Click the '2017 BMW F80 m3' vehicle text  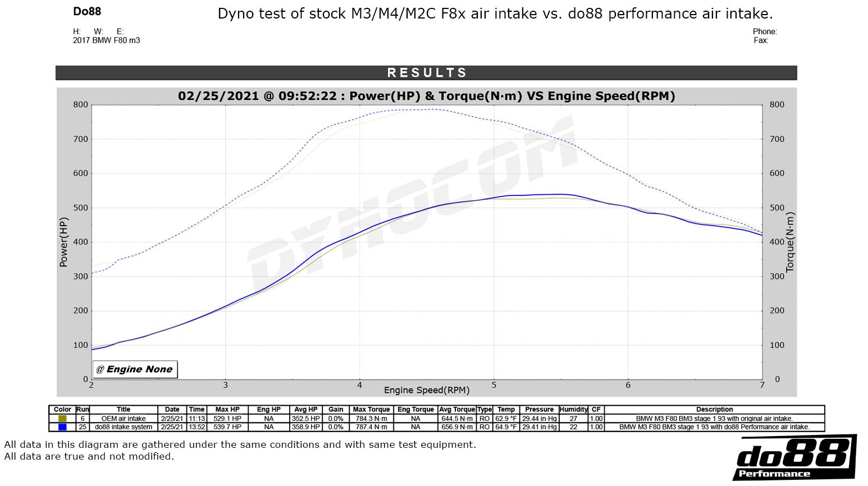click(106, 40)
